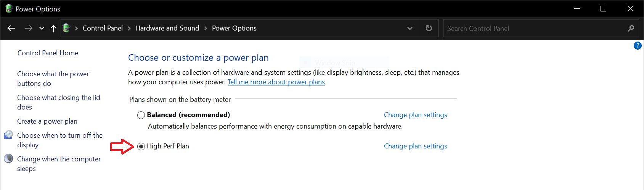Viewport: 644px width, 190px height.
Task: Refresh the Power Options page
Action: (x=429, y=28)
